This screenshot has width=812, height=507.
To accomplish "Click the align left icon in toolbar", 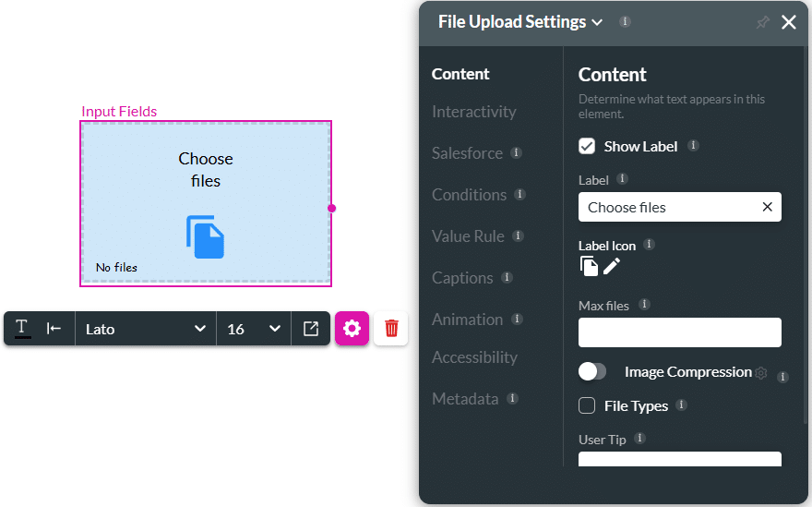I will (54, 328).
